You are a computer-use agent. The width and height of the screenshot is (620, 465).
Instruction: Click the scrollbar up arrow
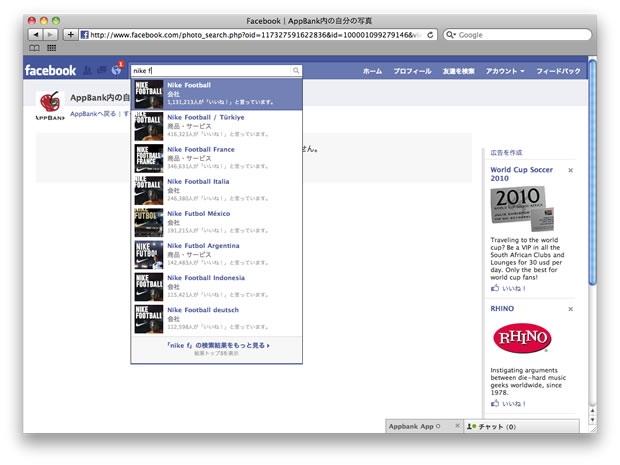click(x=592, y=411)
